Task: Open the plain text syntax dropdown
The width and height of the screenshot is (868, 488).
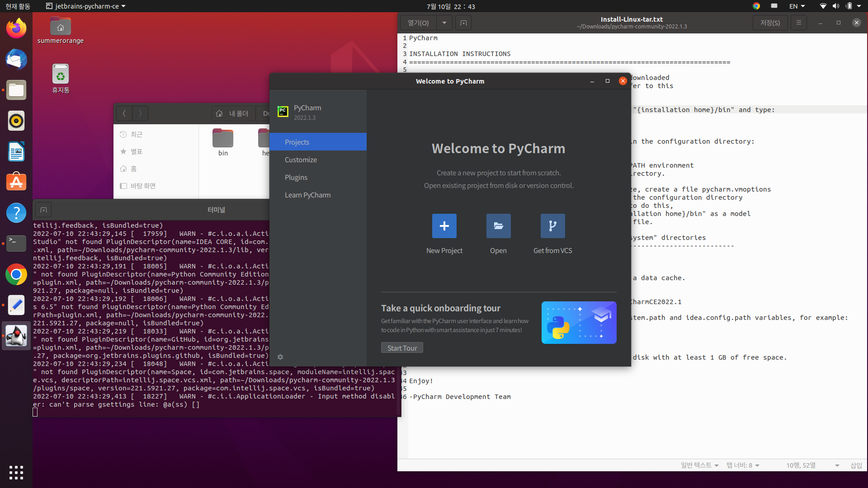Action: pyautogui.click(x=699, y=465)
